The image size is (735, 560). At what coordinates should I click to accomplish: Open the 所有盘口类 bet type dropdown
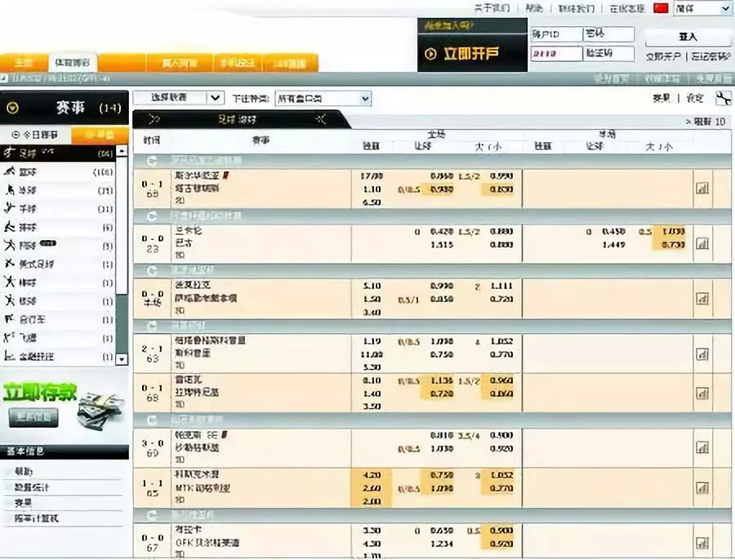point(323,99)
